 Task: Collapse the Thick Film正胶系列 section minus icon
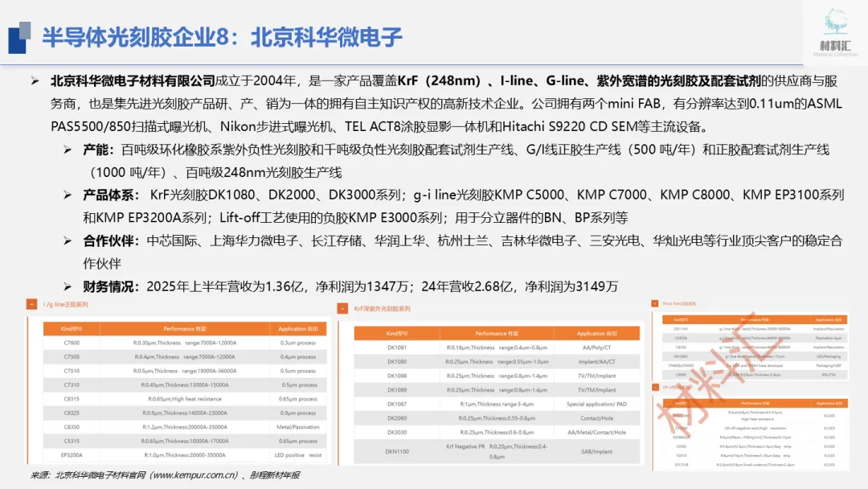pos(655,303)
